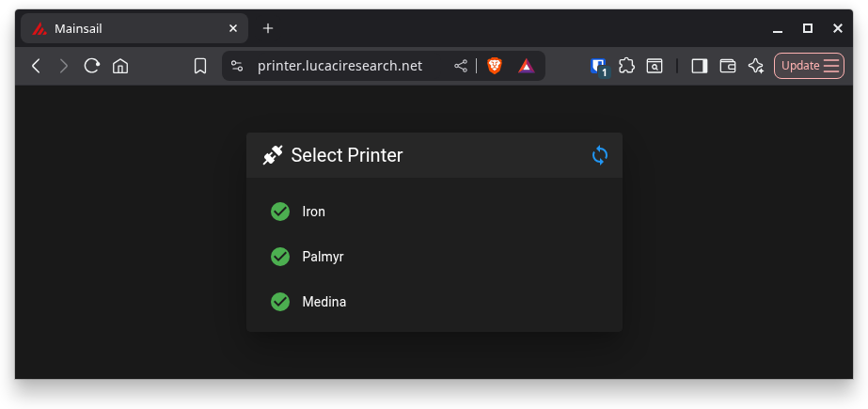Switch to the Mainsail tab
Viewport: 868px width, 409px height.
134,29
